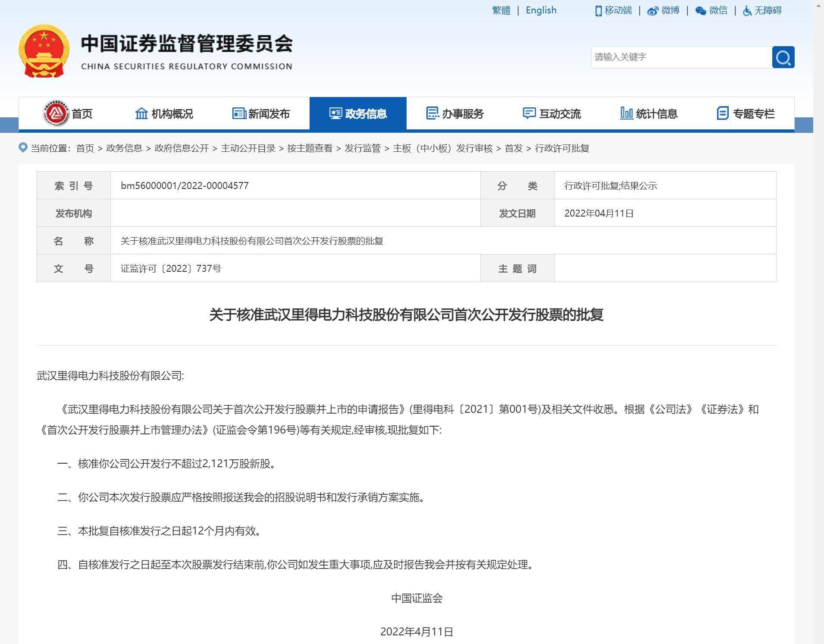Click the location pin icon in the breadcrumb
Viewport: 824px width, 644px height.
[23, 148]
